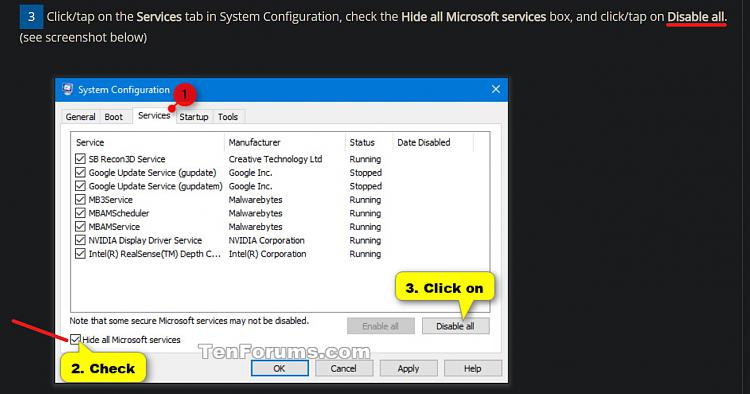Confirm with the OK button

click(x=279, y=368)
